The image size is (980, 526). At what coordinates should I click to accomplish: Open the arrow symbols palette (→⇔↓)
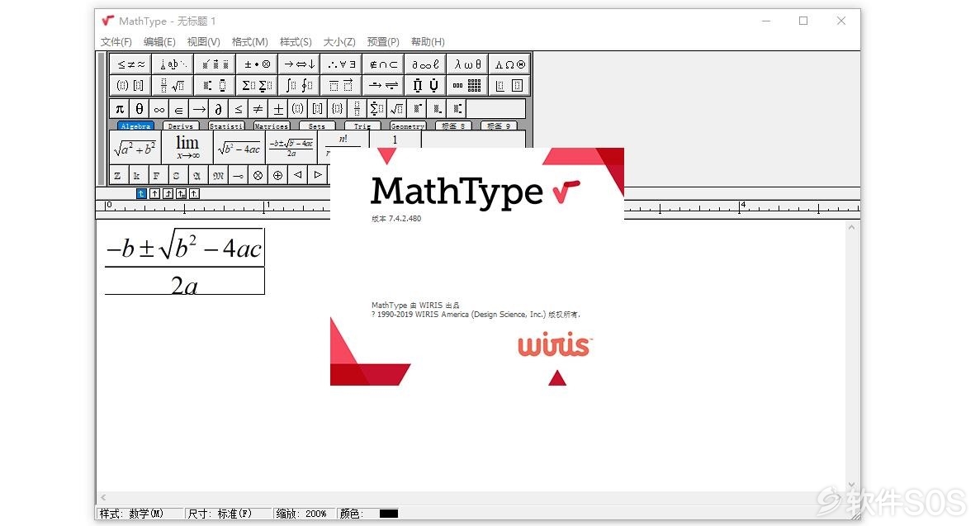click(x=300, y=64)
